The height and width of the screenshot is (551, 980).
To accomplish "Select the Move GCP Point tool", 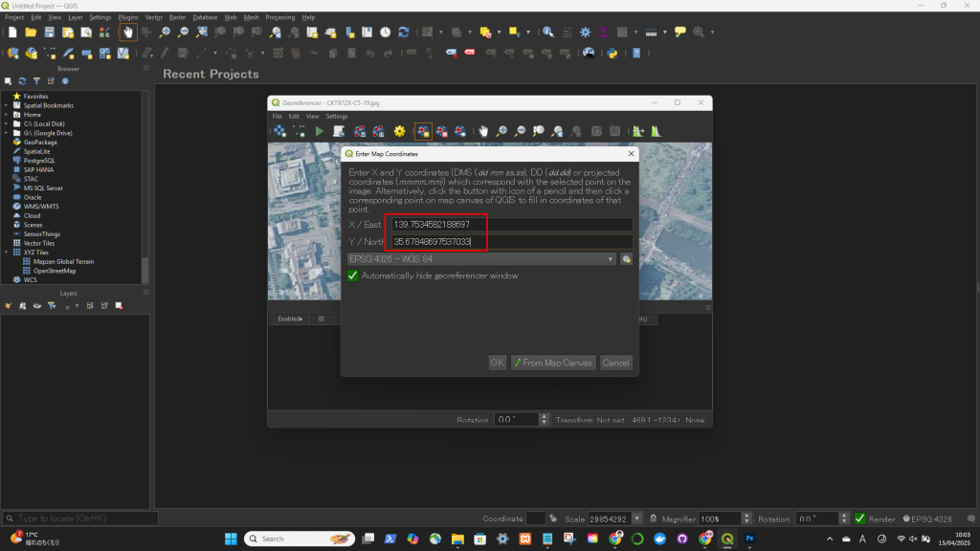I will [460, 131].
